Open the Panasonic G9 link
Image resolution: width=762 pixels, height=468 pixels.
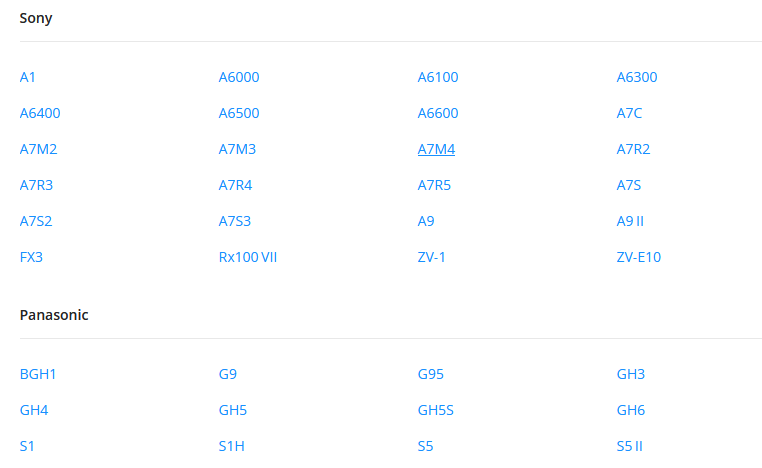[x=227, y=374]
